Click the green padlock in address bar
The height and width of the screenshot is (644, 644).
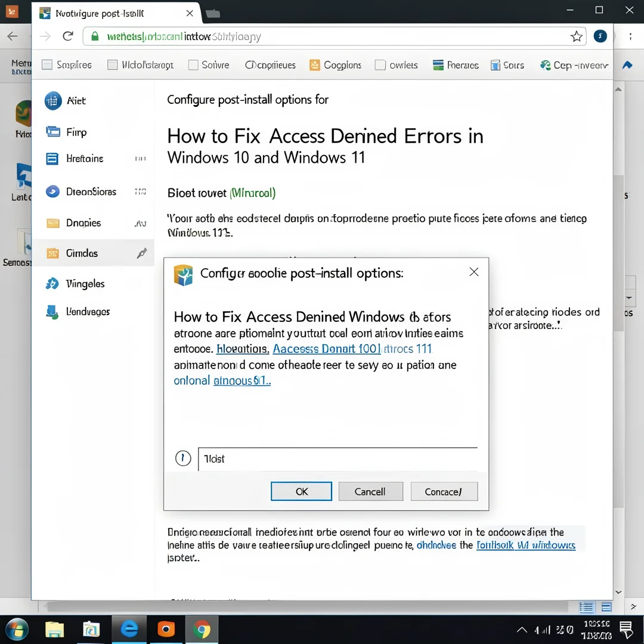(95, 36)
